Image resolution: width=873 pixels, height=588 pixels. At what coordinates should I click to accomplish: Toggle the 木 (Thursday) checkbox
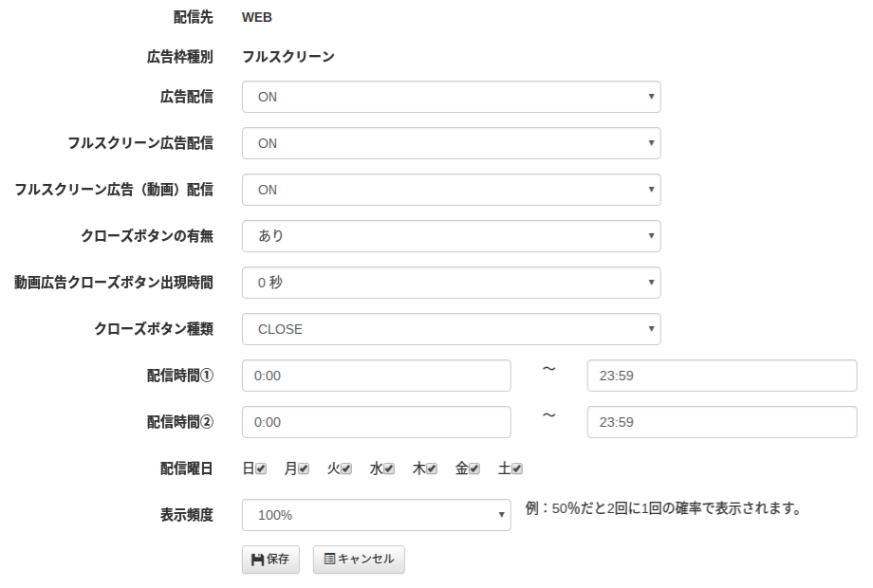point(432,469)
